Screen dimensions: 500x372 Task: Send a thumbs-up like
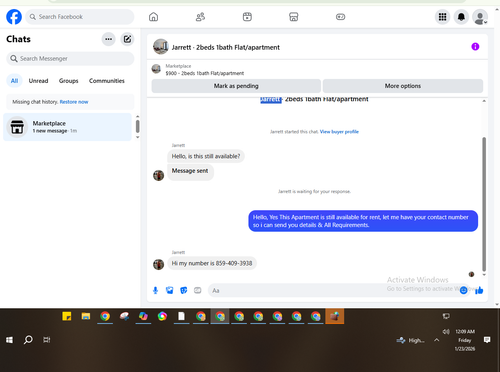tap(479, 290)
